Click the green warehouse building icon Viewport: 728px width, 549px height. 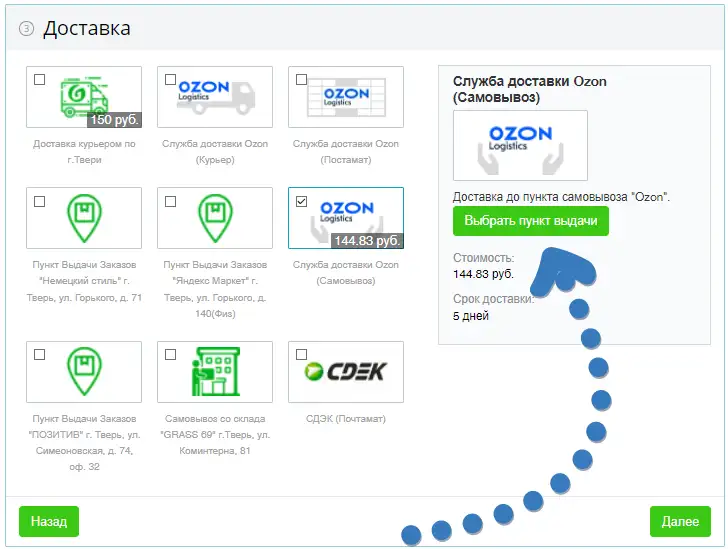(x=215, y=372)
